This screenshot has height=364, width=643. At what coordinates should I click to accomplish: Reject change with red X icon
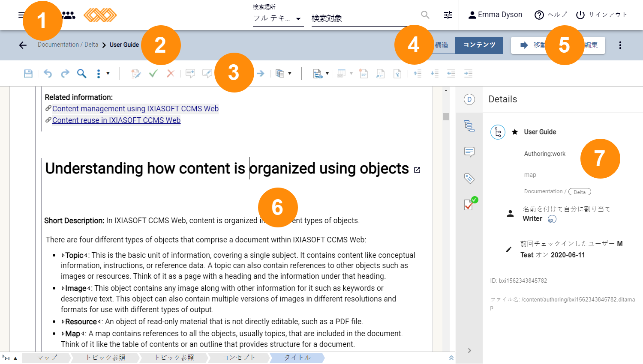(x=170, y=74)
